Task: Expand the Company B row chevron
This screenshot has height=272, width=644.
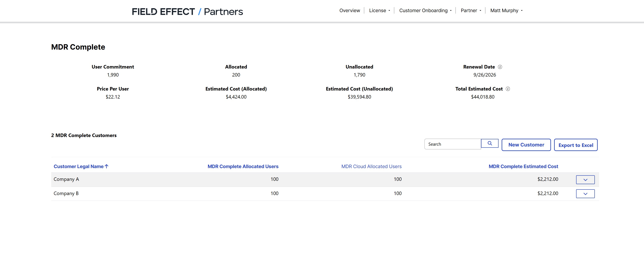Action: click(x=585, y=193)
